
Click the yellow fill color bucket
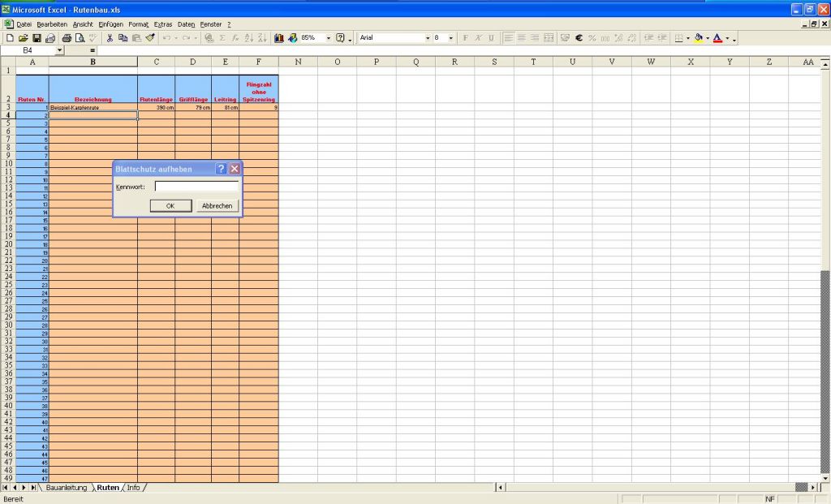pyautogui.click(x=698, y=38)
